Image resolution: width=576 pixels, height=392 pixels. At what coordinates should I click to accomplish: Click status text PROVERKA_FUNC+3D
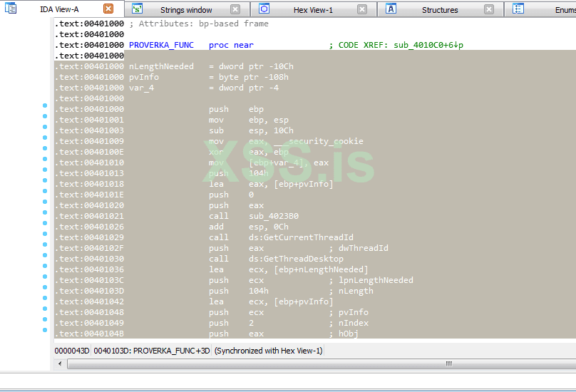(171, 351)
